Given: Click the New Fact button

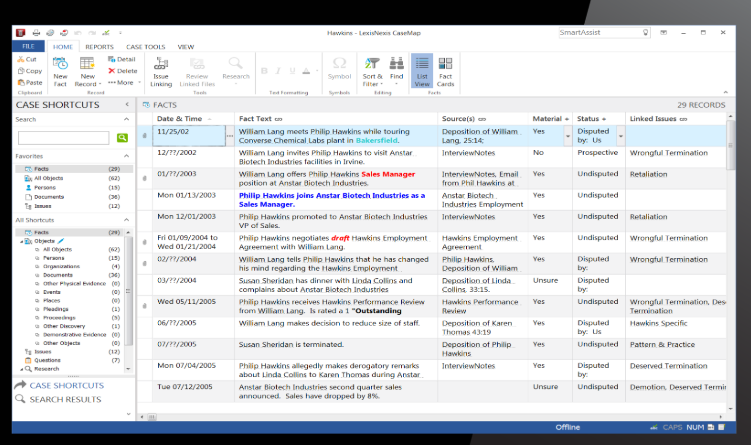Looking at the screenshot, I should point(60,71).
